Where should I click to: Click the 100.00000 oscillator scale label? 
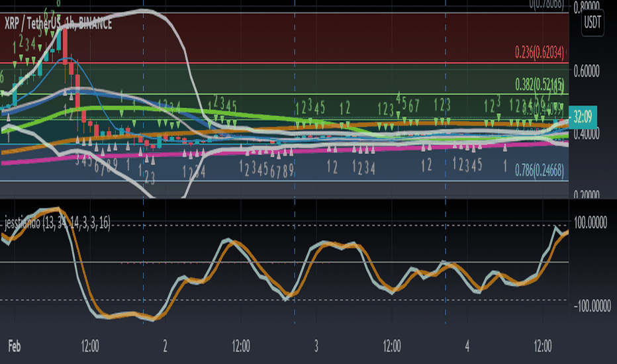point(591,223)
